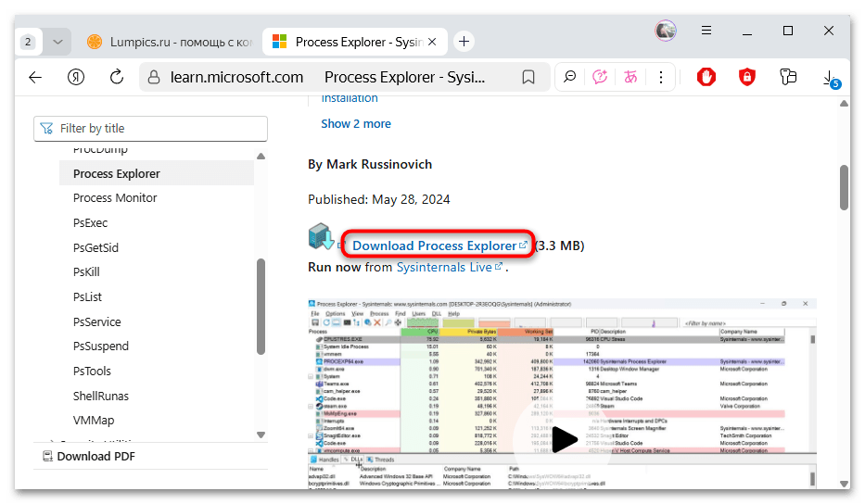The image size is (865, 504).
Task: Open the pink AI assistant chat icon
Action: pyautogui.click(x=600, y=77)
